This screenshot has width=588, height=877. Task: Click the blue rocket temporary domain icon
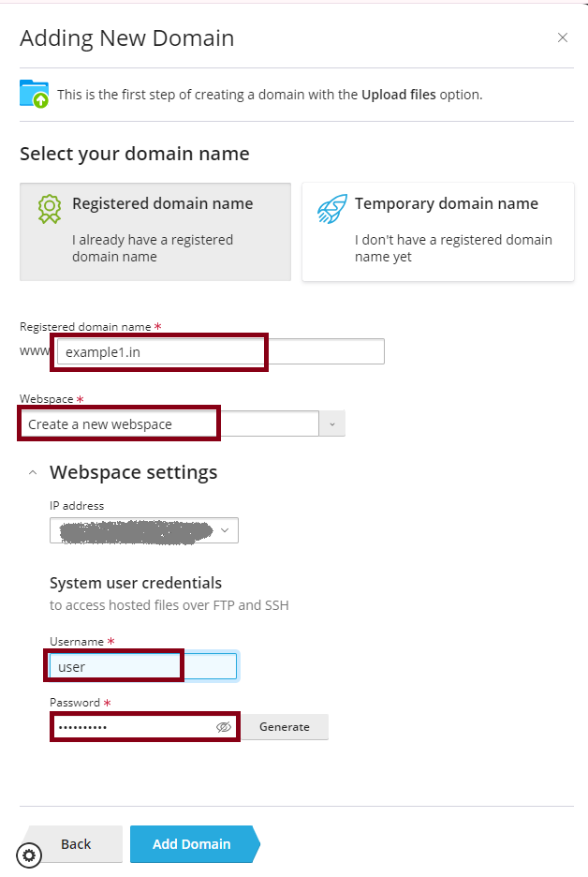(331, 208)
